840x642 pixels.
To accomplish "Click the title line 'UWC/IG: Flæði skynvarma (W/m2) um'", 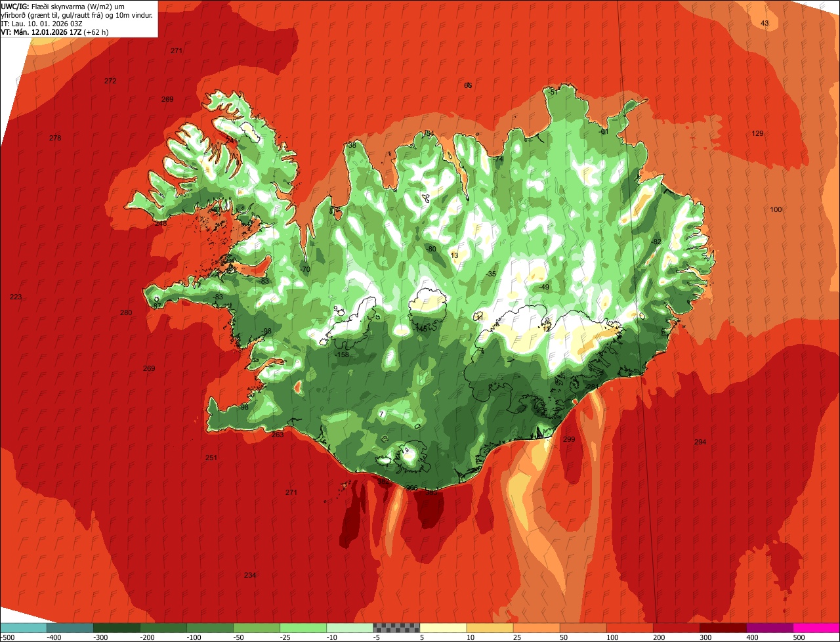I will (x=63, y=6).
